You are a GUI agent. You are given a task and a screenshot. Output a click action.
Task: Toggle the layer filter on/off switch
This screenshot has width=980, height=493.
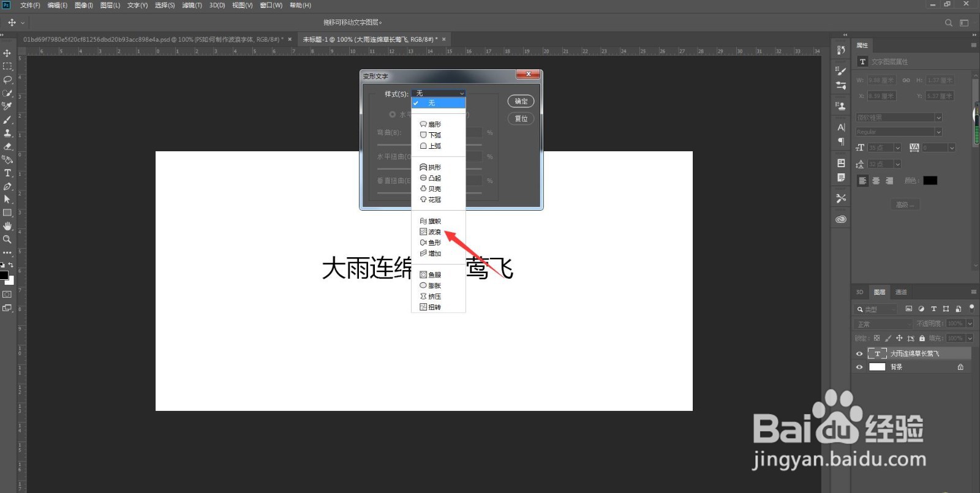point(971,308)
